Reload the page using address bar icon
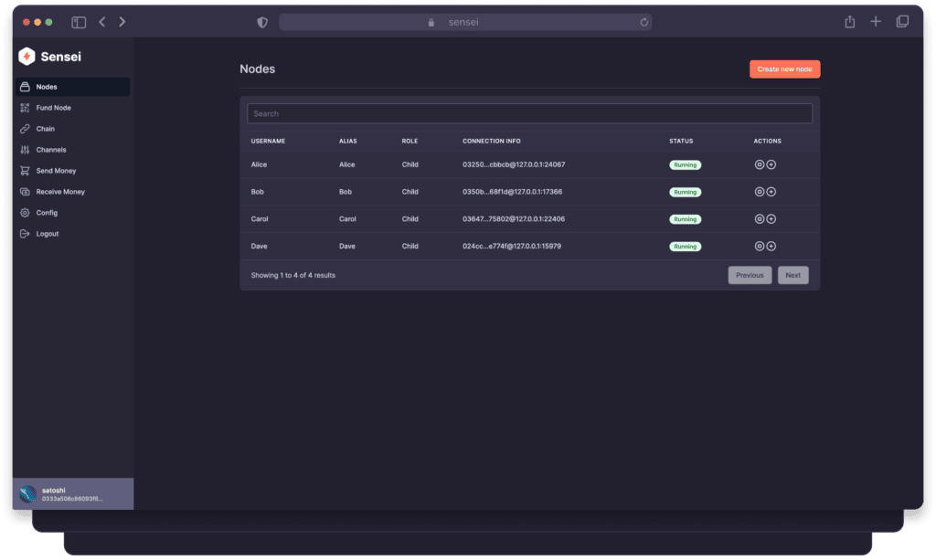Image resolution: width=936 pixels, height=560 pixels. pos(643,22)
